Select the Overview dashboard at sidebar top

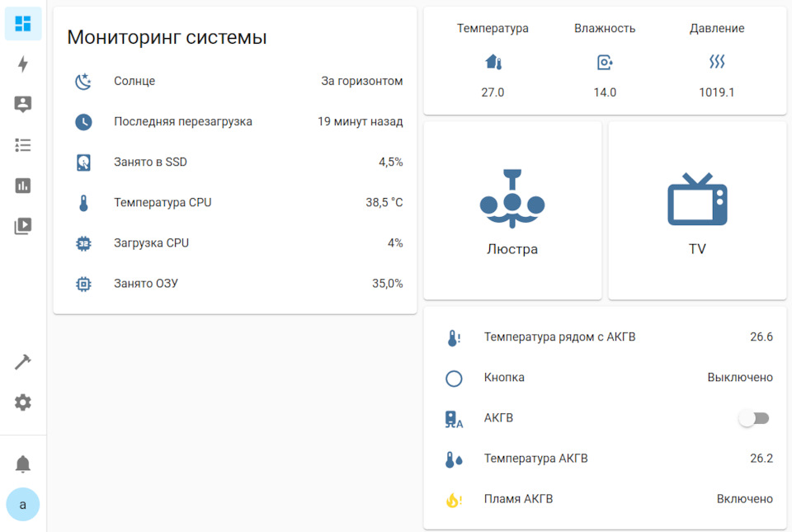[23, 24]
